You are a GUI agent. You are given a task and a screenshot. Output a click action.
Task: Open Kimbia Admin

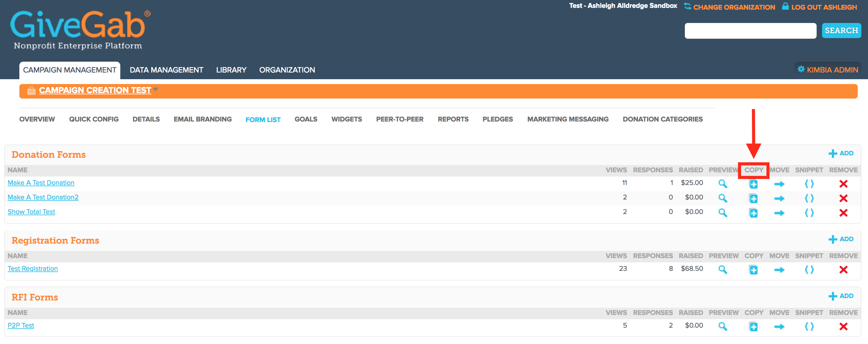[x=828, y=70]
